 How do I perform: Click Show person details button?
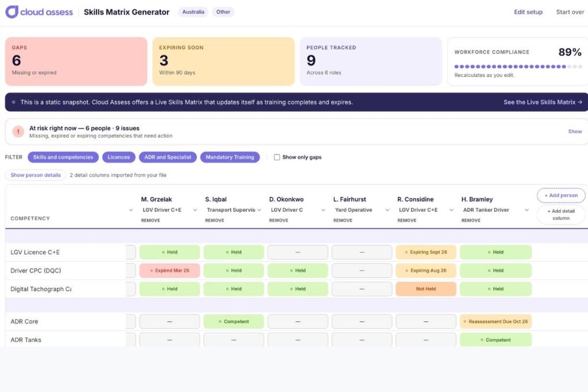click(x=36, y=175)
